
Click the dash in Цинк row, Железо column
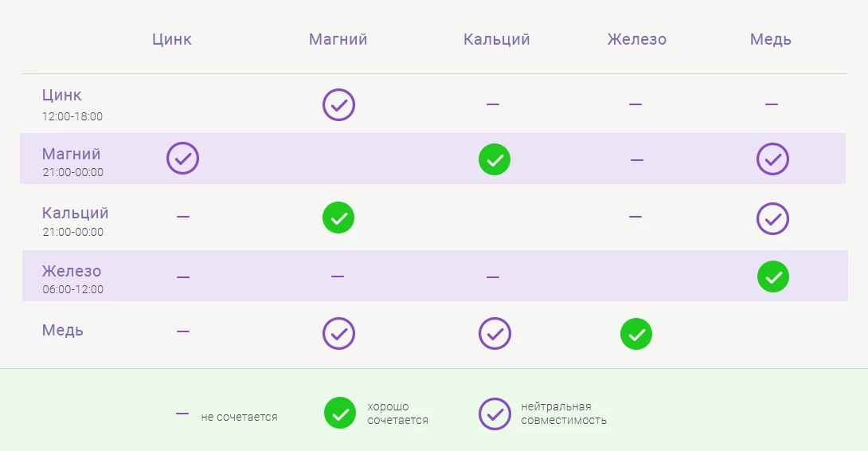click(x=635, y=104)
